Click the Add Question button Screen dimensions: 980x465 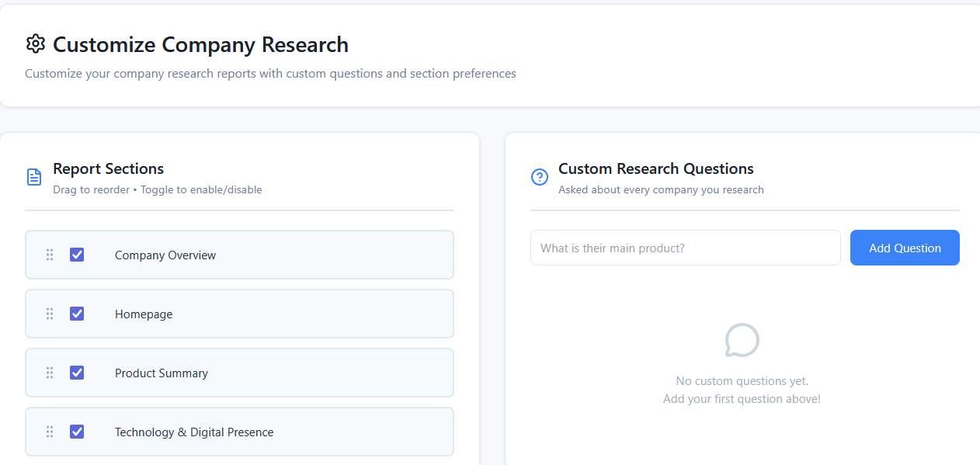point(905,248)
